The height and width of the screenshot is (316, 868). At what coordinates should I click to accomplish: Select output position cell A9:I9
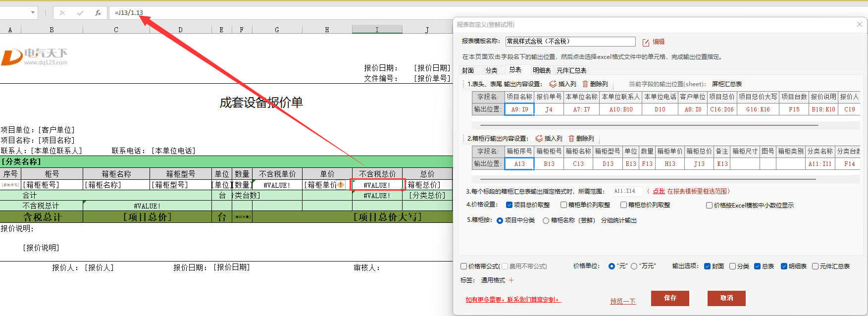point(519,109)
